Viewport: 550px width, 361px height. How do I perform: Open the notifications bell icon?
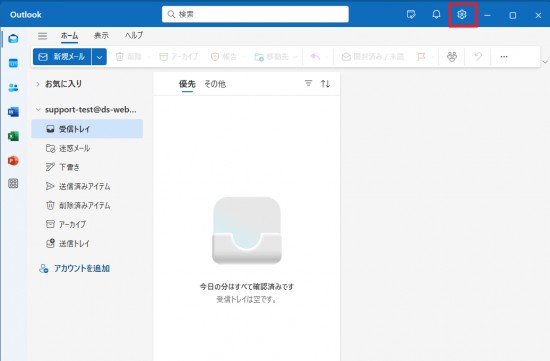[436, 14]
